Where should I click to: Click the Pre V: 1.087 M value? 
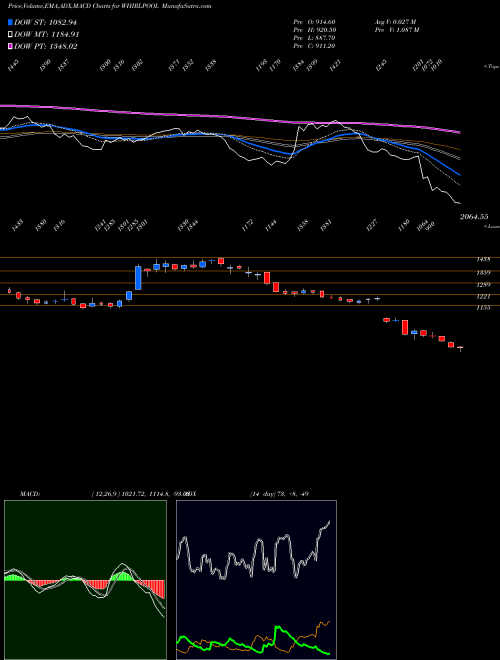(x=397, y=30)
